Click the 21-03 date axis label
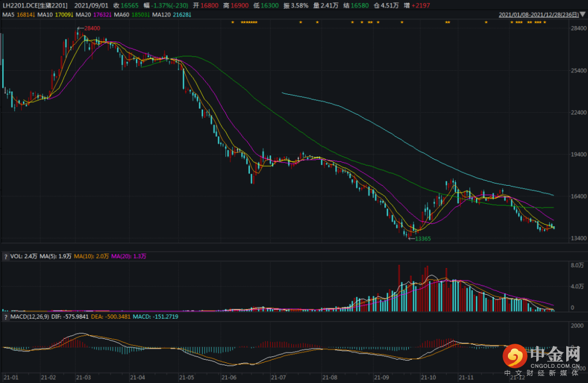Image resolution: width=588 pixels, height=383 pixels. pos(83,378)
